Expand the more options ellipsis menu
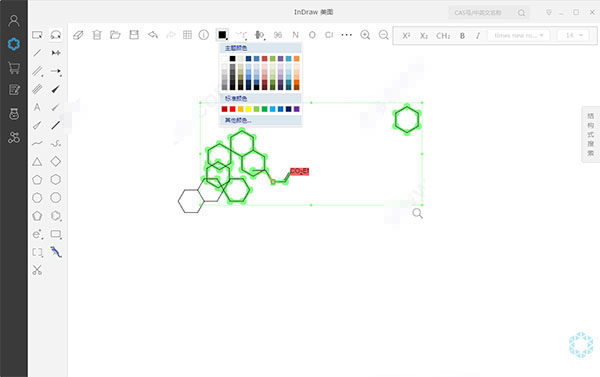 pyautogui.click(x=346, y=35)
